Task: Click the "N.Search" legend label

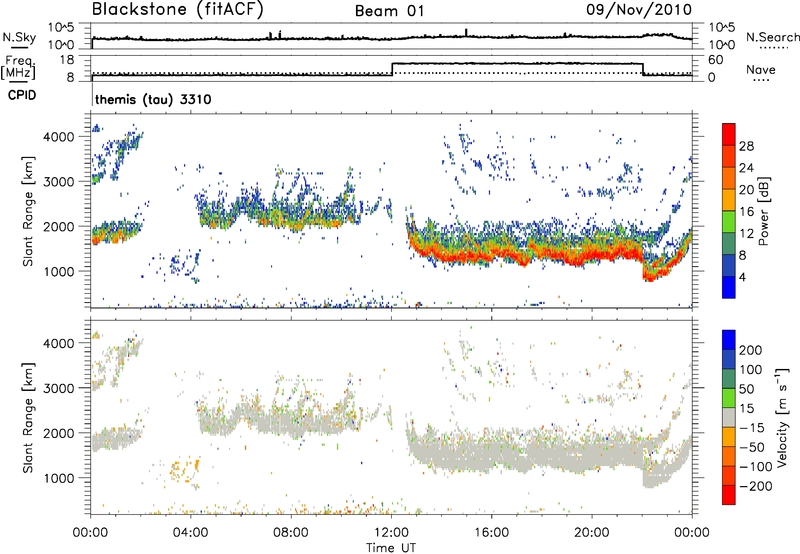Action: pyautogui.click(x=772, y=37)
